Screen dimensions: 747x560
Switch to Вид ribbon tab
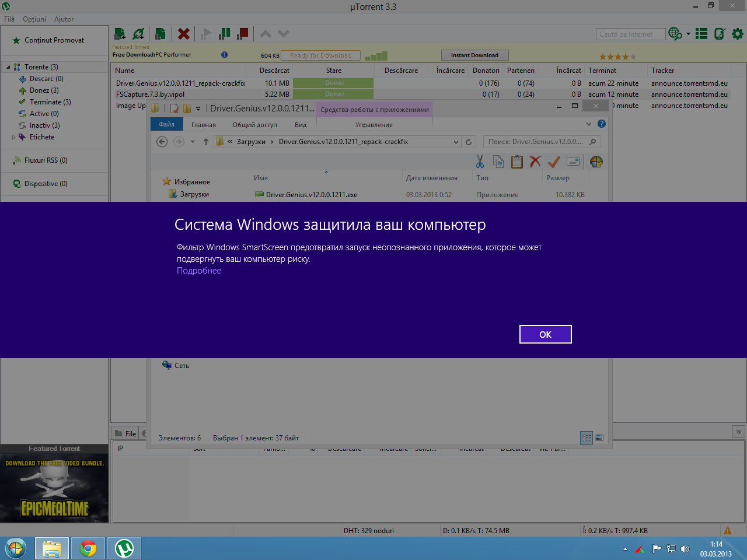point(301,125)
